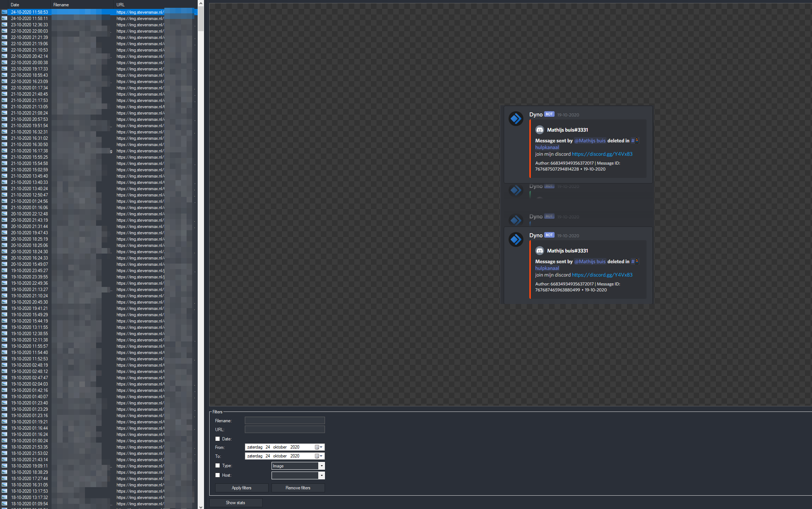Click the Filename filter text field
Image resolution: width=812 pixels, height=509 pixels.
[x=285, y=420]
